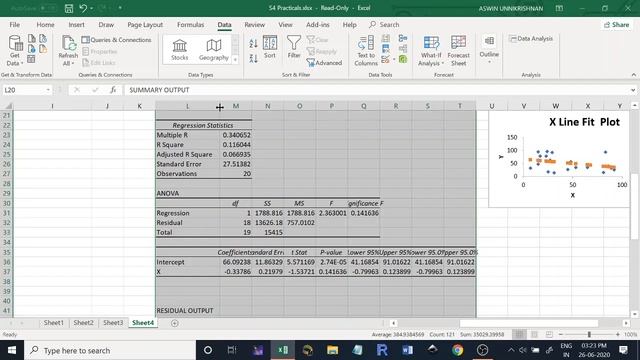Open the File tab

[x=15, y=25]
